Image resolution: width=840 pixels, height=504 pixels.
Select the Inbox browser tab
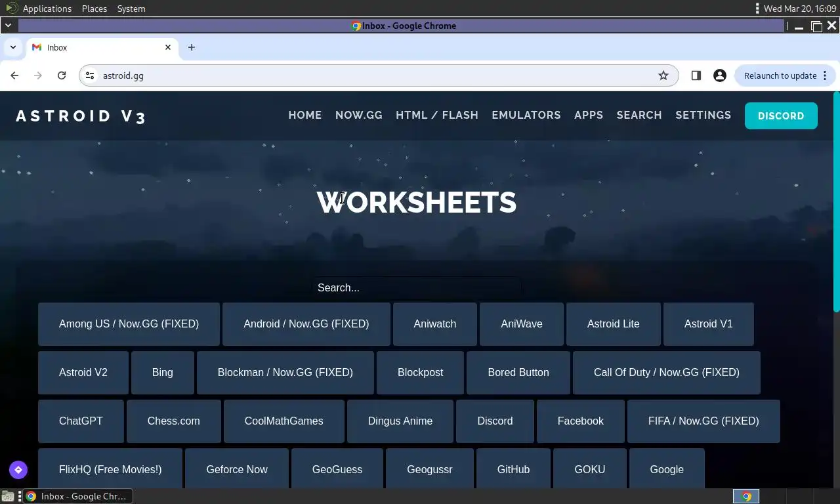coord(102,47)
